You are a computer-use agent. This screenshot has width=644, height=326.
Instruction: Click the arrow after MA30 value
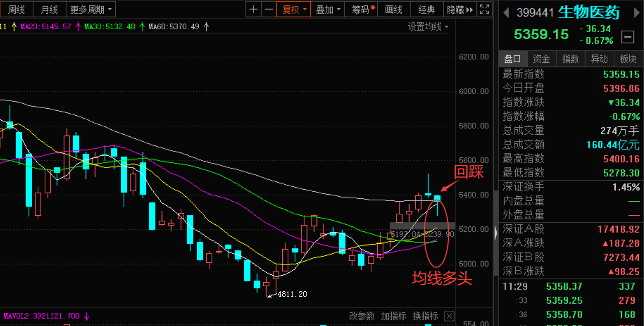point(142,26)
